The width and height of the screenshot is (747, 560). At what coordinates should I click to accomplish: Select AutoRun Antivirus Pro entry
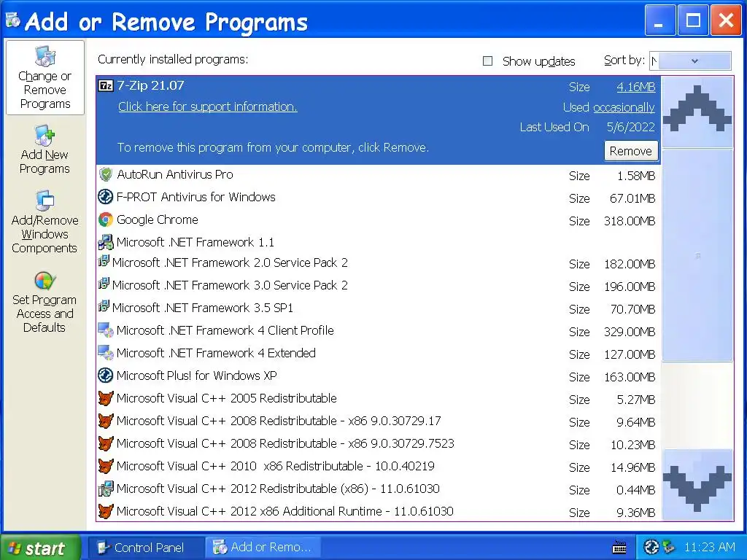pos(379,175)
